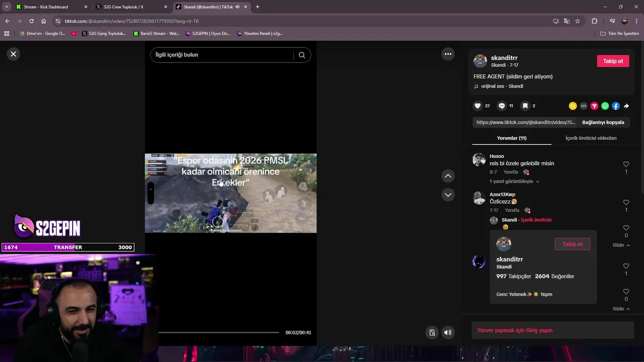The image size is (644, 362).
Task: Collapse replies with the lower Gizle
Action: click(621, 309)
